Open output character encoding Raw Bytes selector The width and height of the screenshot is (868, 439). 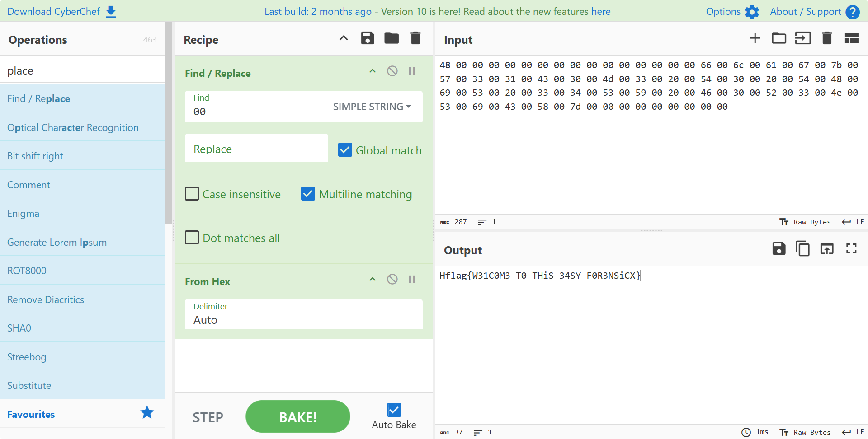805,432
